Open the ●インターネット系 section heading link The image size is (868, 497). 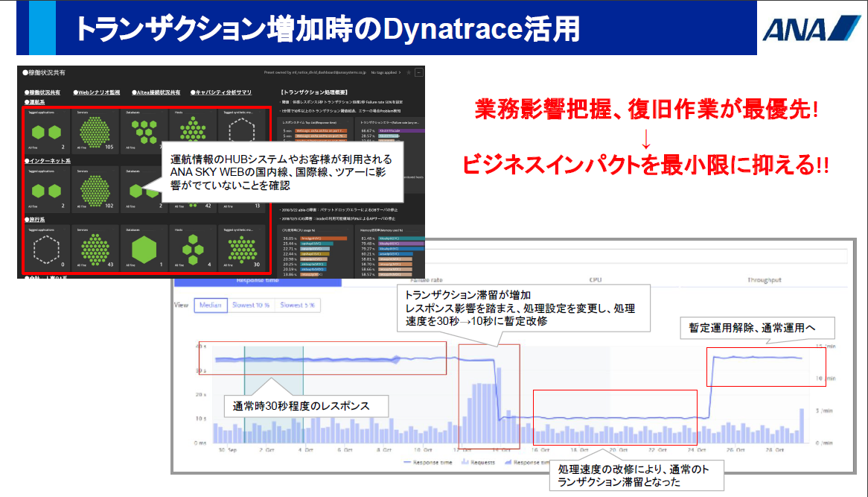click(47, 161)
